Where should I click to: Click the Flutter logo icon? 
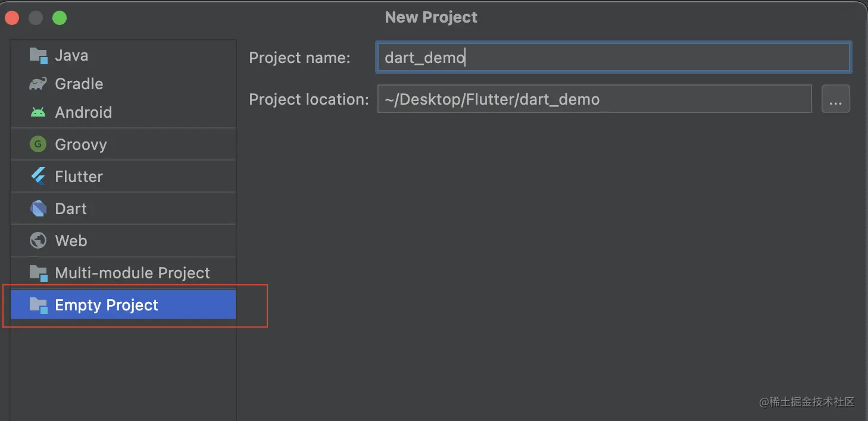point(38,177)
